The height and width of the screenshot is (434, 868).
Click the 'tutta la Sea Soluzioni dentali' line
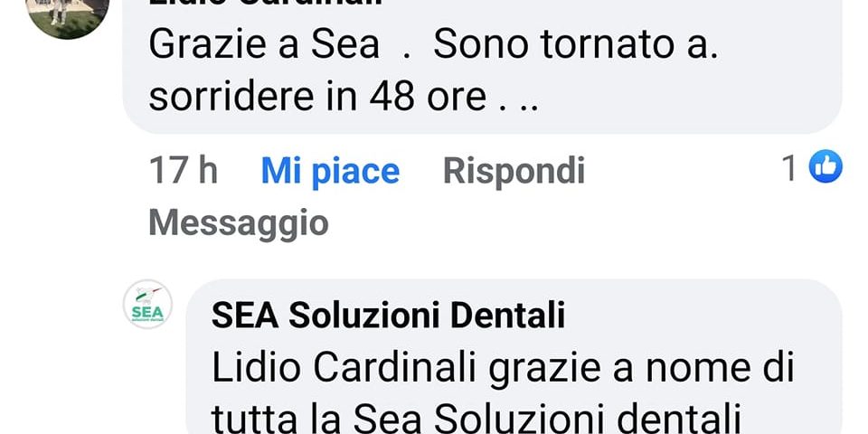tap(476, 419)
